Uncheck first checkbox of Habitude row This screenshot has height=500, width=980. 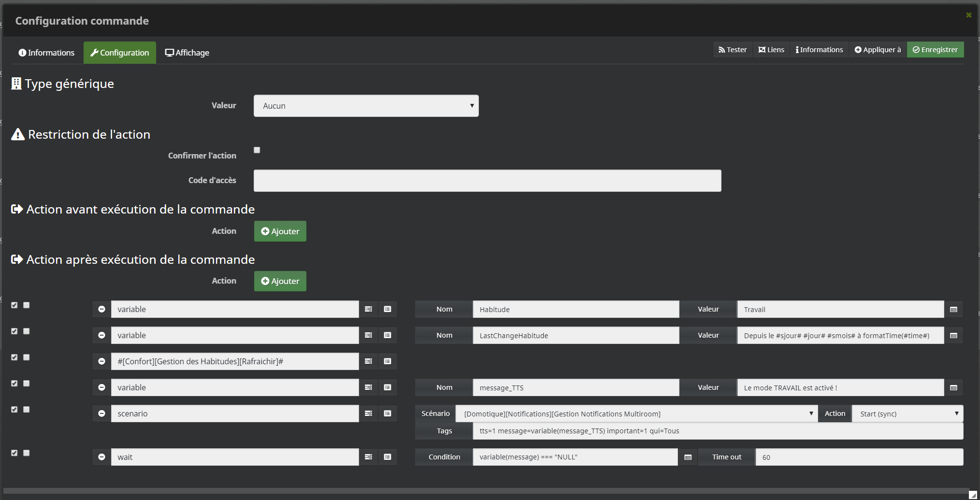[14, 305]
